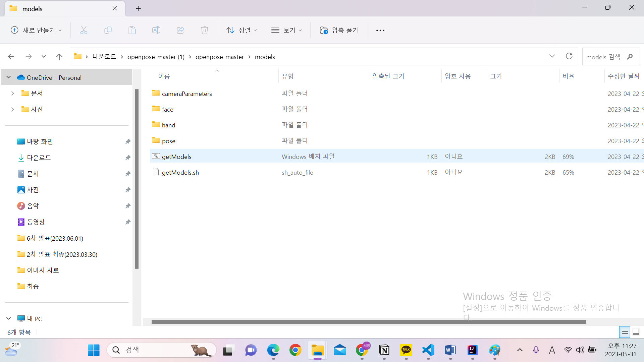Click the Delete trash can icon
644x362 pixels.
click(204, 30)
